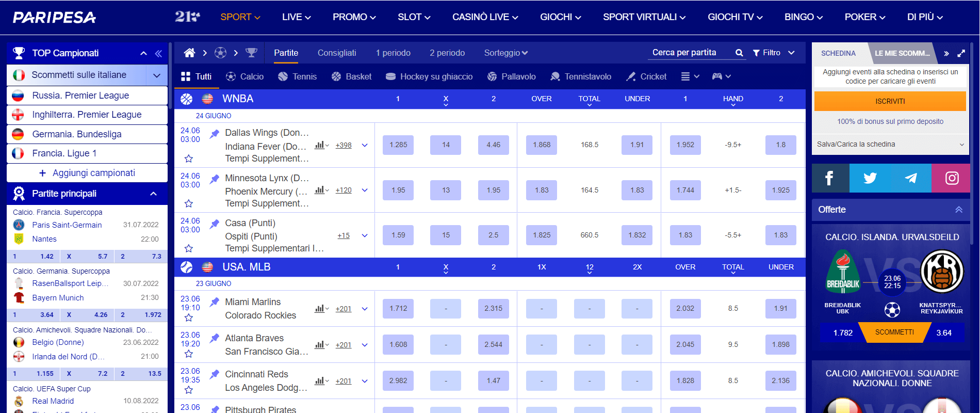Select odds 3.64 for Knattspyrnufélag Reykjavíkur

tap(944, 332)
